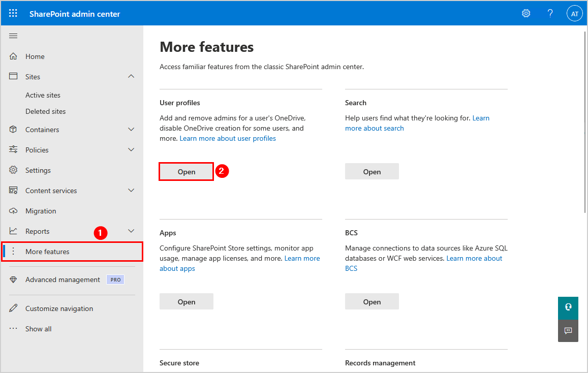The width and height of the screenshot is (588, 373).
Task: Expand the Containers section chevron
Action: tap(131, 130)
